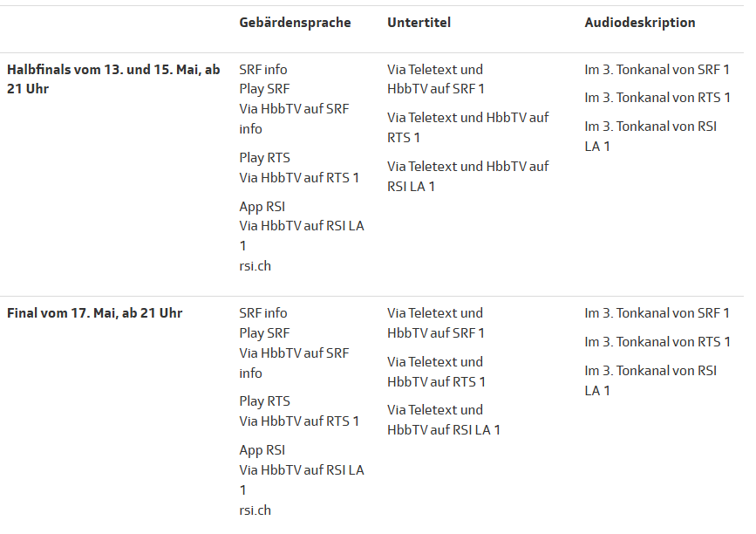Click the Gebärdensprache column header
756x534 pixels.
pyautogui.click(x=295, y=23)
